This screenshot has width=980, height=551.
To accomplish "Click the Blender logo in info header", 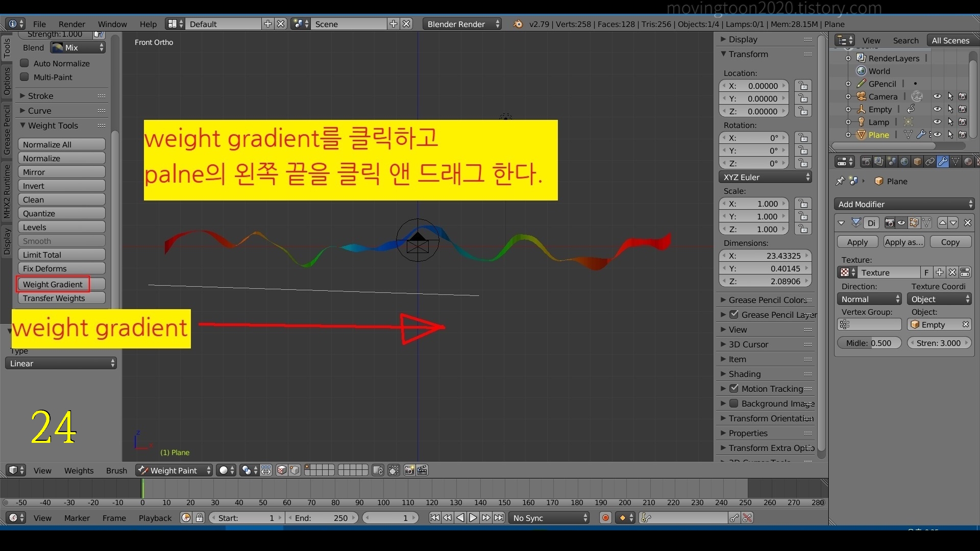I will (x=518, y=24).
